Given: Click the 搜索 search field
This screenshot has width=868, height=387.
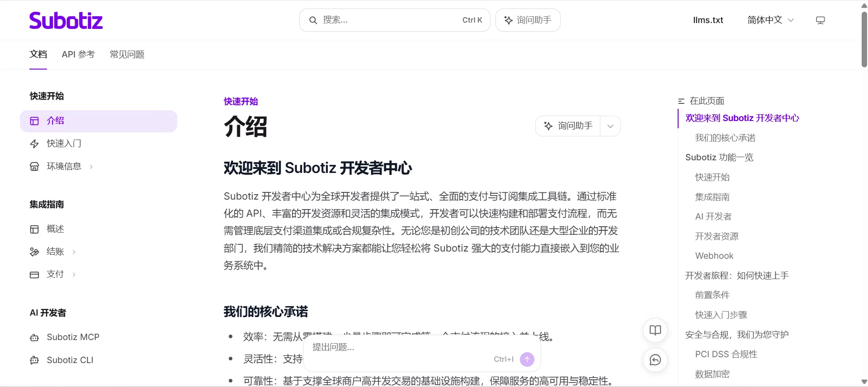Looking at the screenshot, I should (395, 20).
